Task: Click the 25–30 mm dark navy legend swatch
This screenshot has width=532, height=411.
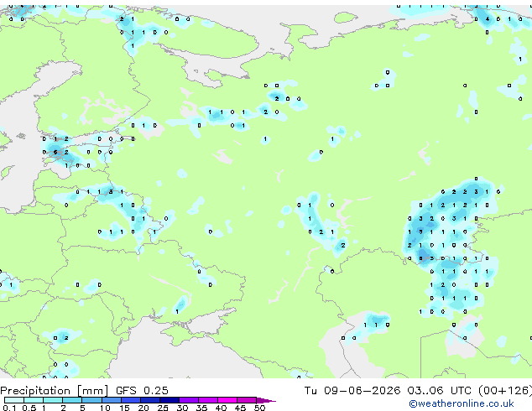Action: tap(169, 400)
